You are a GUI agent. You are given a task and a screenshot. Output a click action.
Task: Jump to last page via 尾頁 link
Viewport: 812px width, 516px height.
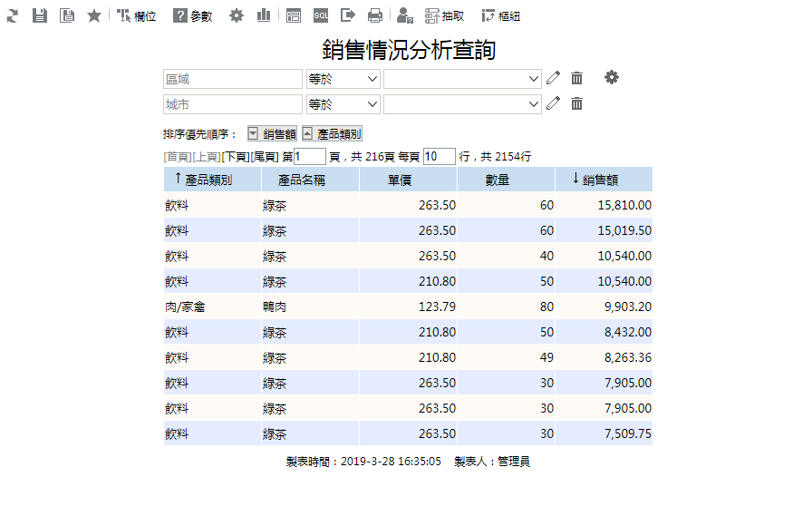(x=264, y=157)
